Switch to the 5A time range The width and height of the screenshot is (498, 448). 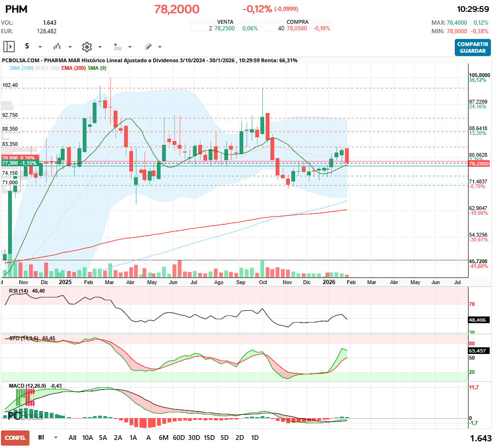(x=103, y=437)
